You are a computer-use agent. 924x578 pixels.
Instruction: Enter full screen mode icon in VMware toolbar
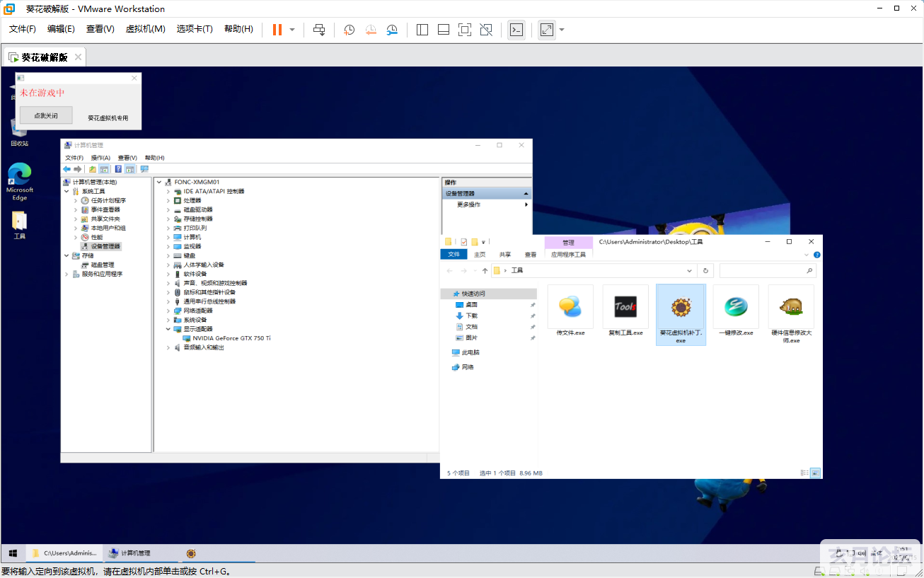click(465, 30)
